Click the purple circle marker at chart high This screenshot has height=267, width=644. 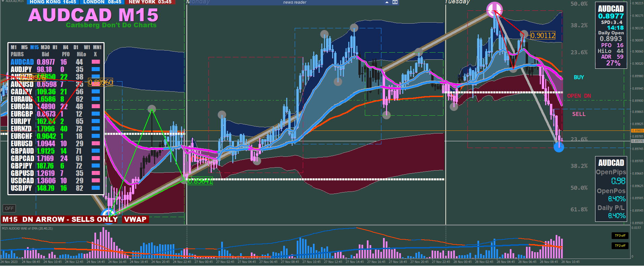coord(494,9)
